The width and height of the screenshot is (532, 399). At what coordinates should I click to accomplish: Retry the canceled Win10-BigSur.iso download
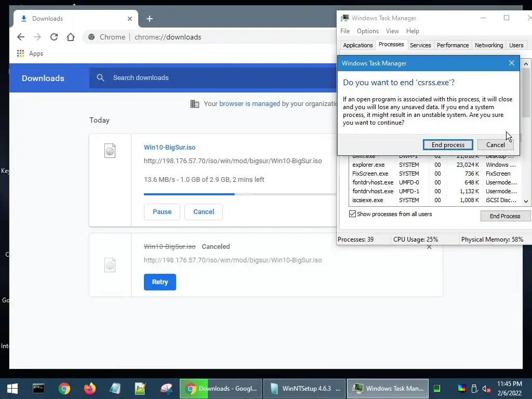click(x=160, y=282)
